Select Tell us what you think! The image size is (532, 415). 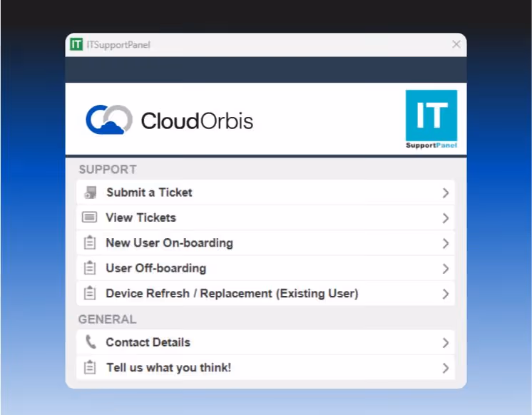tap(266, 367)
